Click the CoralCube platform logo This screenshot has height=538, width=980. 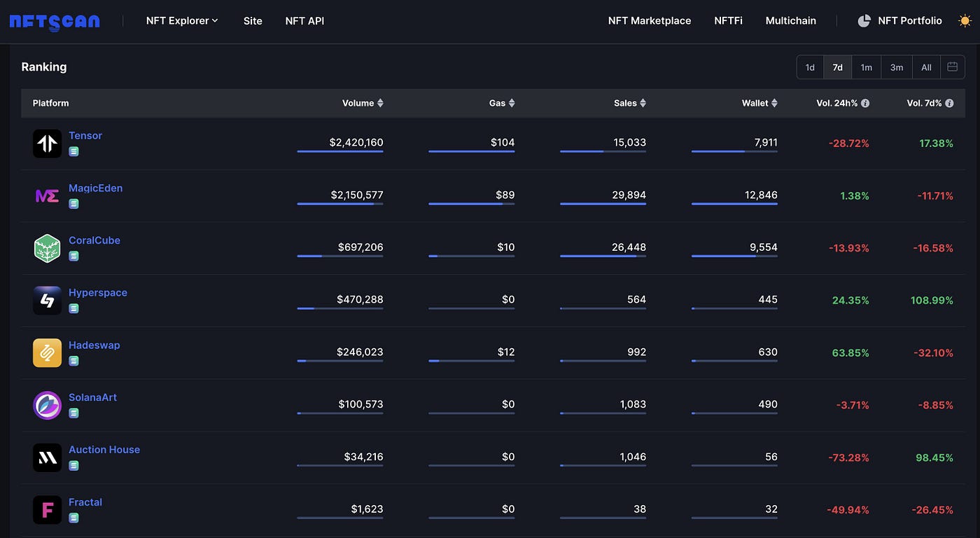47,248
